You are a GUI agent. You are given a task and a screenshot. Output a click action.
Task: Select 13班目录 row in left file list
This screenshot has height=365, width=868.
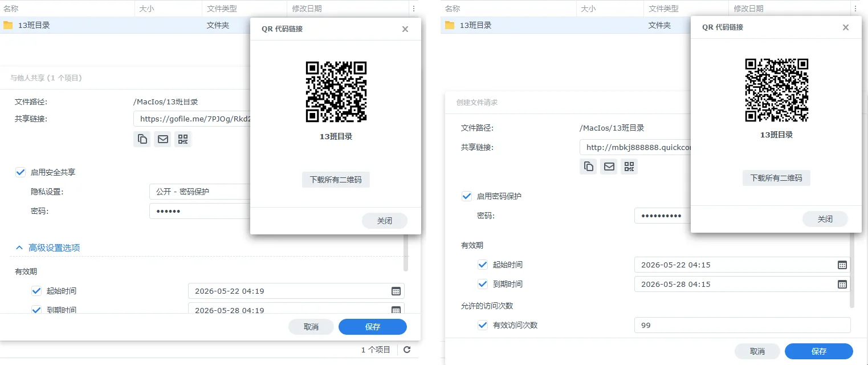pos(125,25)
